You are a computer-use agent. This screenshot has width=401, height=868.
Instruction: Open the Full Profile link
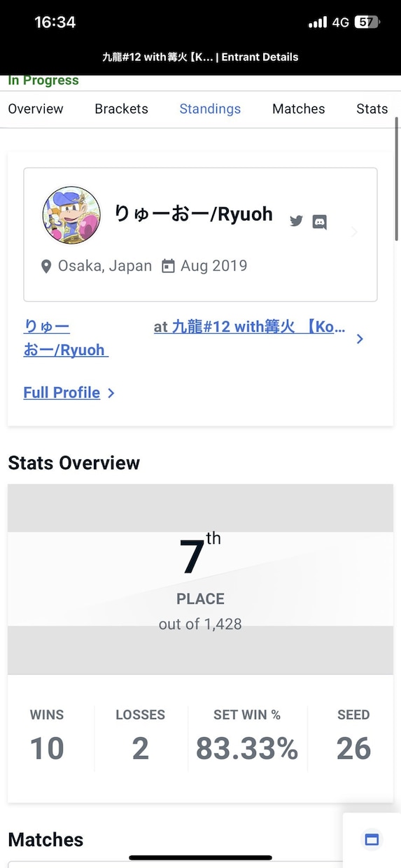click(62, 393)
